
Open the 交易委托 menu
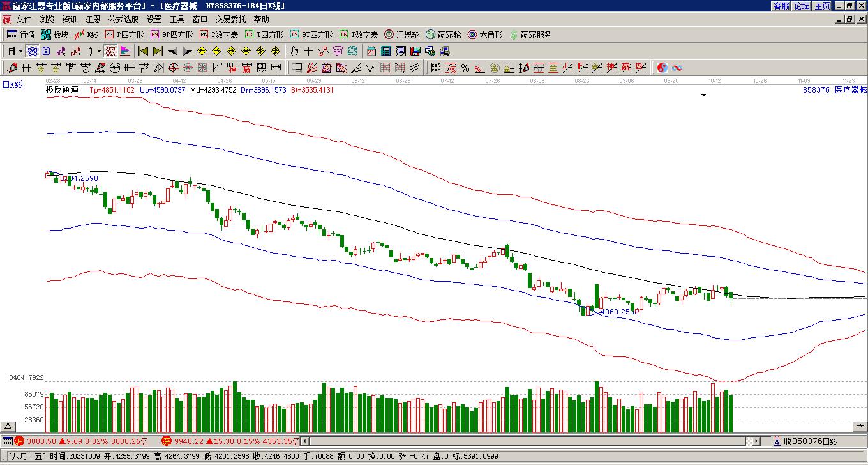pos(230,19)
